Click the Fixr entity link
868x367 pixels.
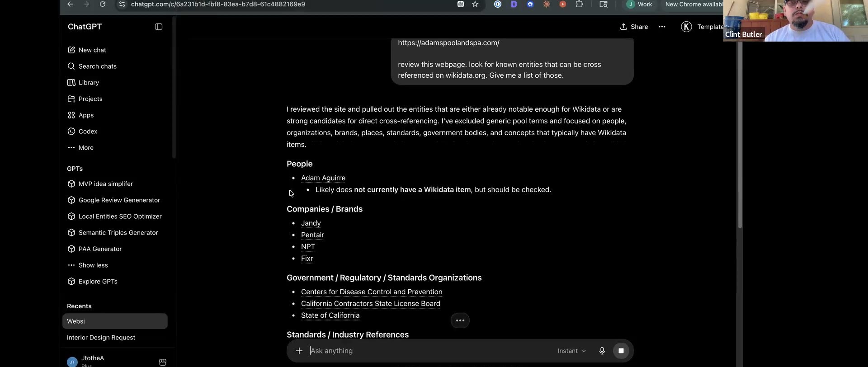[x=307, y=259]
